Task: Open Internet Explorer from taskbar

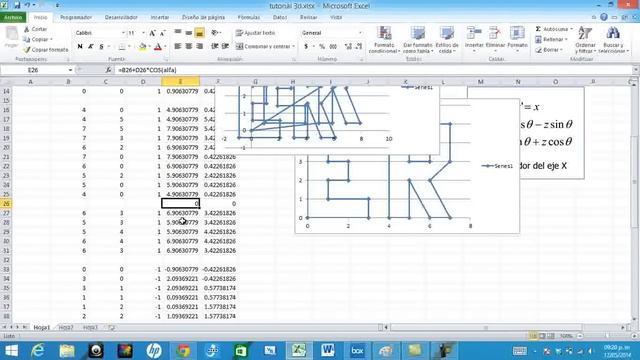Action: (38, 351)
